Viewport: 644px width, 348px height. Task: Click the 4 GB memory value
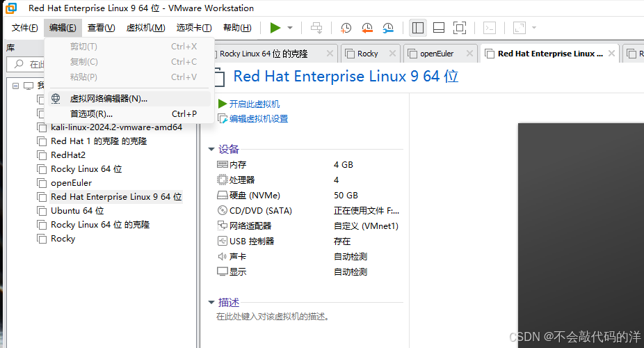tap(344, 165)
